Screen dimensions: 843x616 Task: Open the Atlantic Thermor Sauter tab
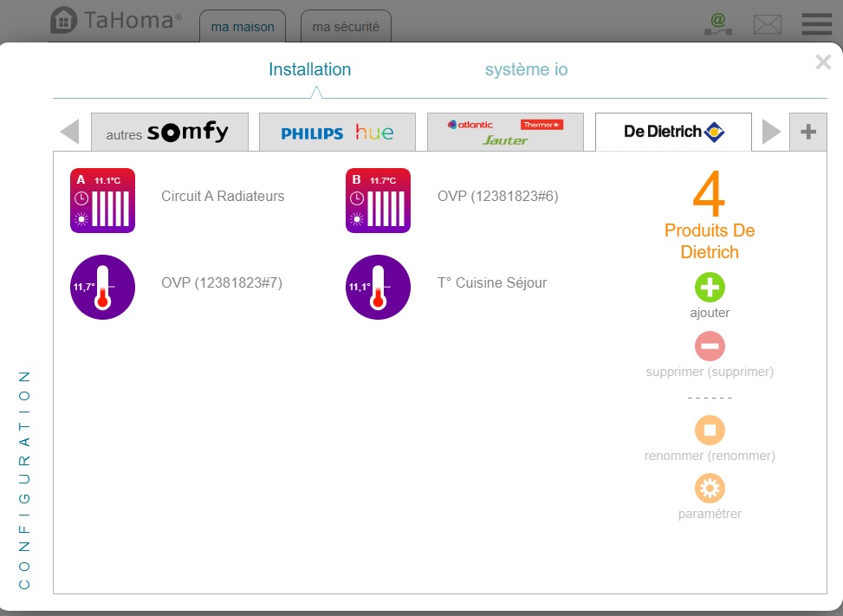click(x=505, y=133)
